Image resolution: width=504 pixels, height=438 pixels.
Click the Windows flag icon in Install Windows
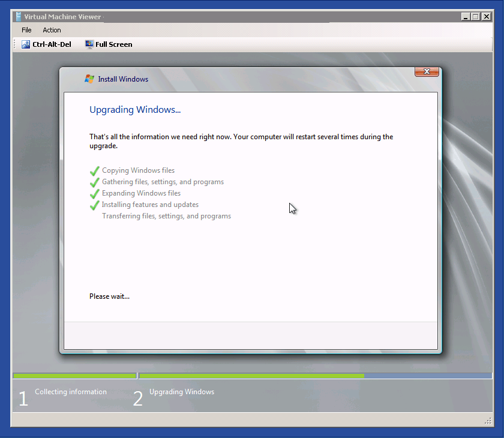coord(89,79)
